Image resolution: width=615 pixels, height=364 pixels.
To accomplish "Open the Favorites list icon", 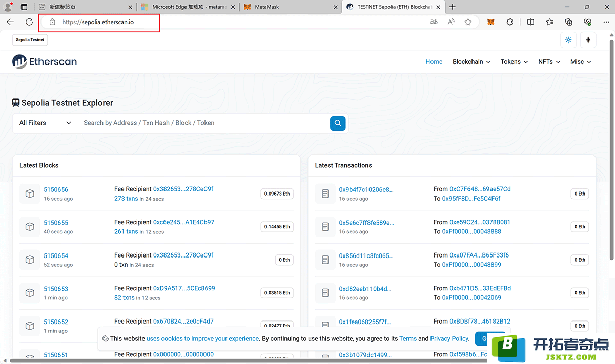I will [x=550, y=22].
